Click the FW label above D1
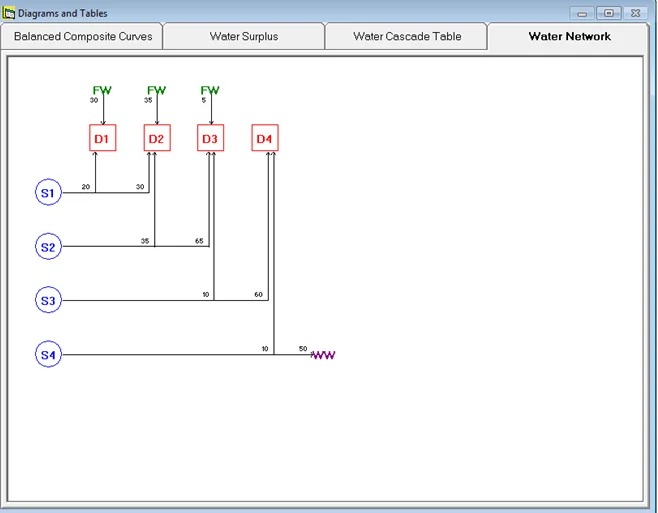Image resolution: width=658 pixels, height=513 pixels. 101,91
